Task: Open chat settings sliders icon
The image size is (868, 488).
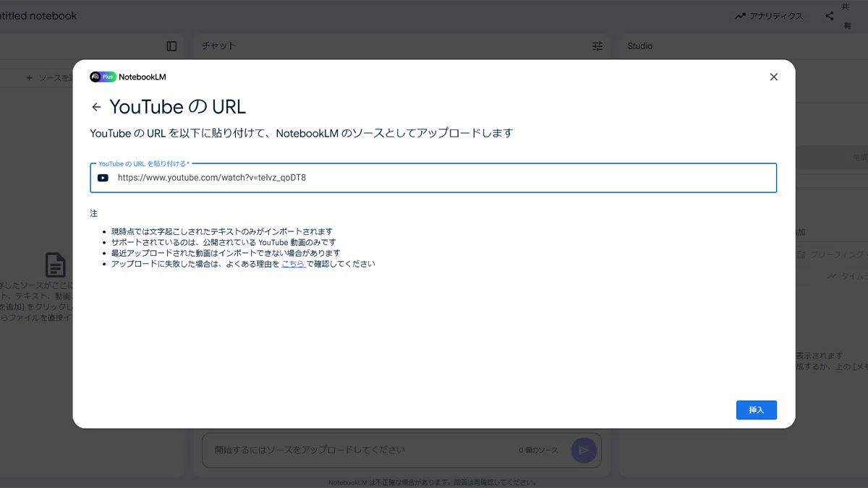Action: pyautogui.click(x=597, y=46)
